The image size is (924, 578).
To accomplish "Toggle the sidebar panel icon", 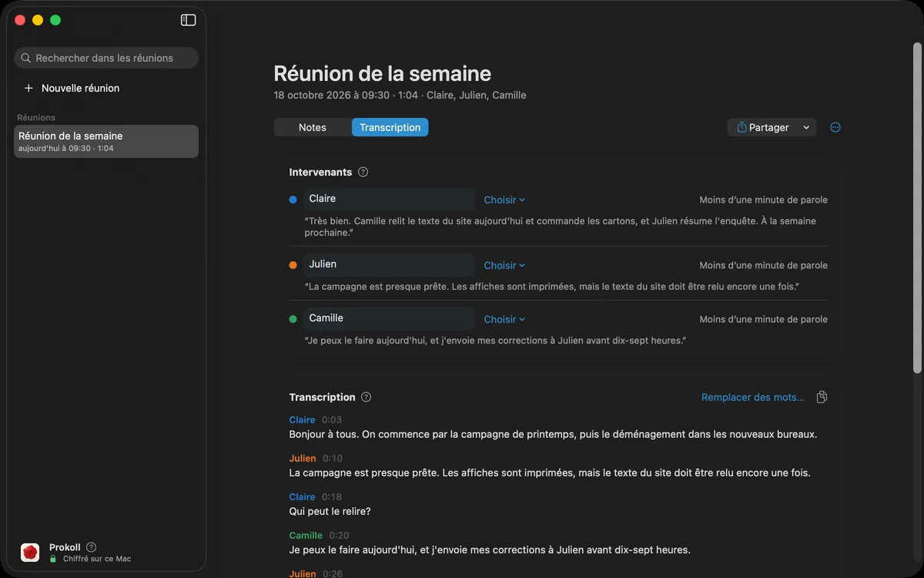I will tap(188, 20).
